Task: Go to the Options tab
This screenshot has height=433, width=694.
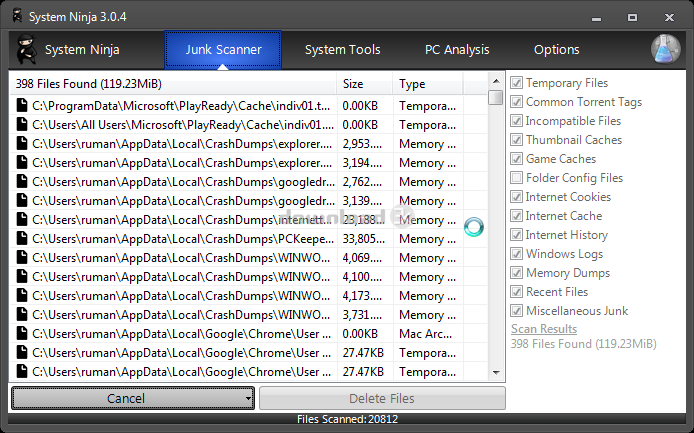Action: (x=556, y=50)
